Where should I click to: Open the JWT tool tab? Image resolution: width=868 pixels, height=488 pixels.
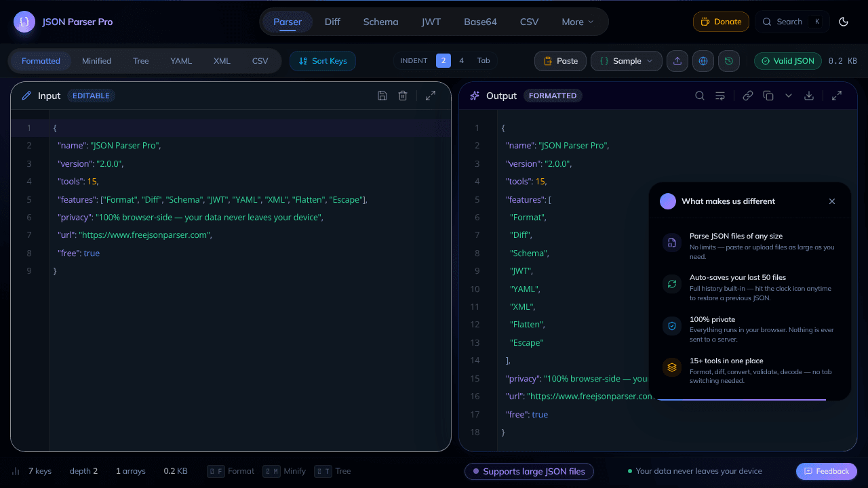431,22
